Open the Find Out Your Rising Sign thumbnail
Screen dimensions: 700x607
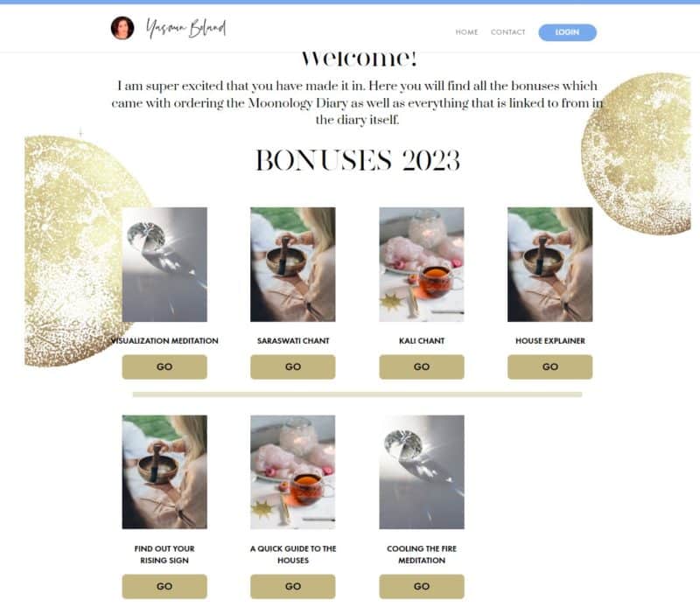(164, 472)
